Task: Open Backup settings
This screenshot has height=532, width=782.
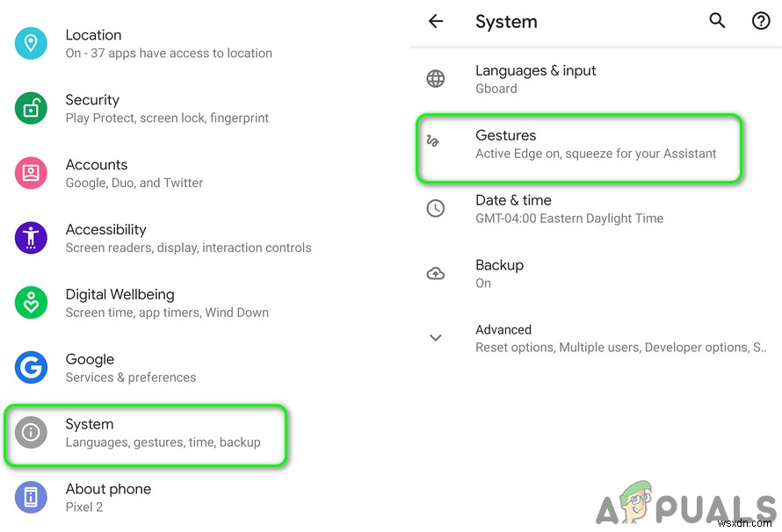Action: [x=499, y=273]
